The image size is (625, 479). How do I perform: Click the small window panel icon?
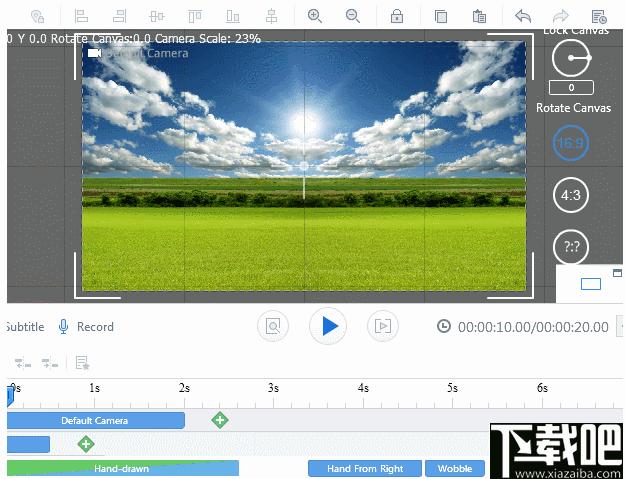617,273
